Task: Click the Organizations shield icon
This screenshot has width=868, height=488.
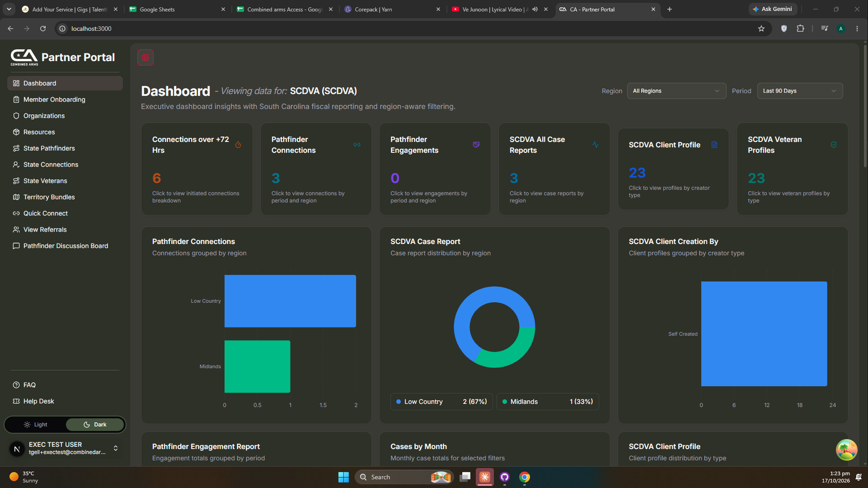Action: [16, 116]
